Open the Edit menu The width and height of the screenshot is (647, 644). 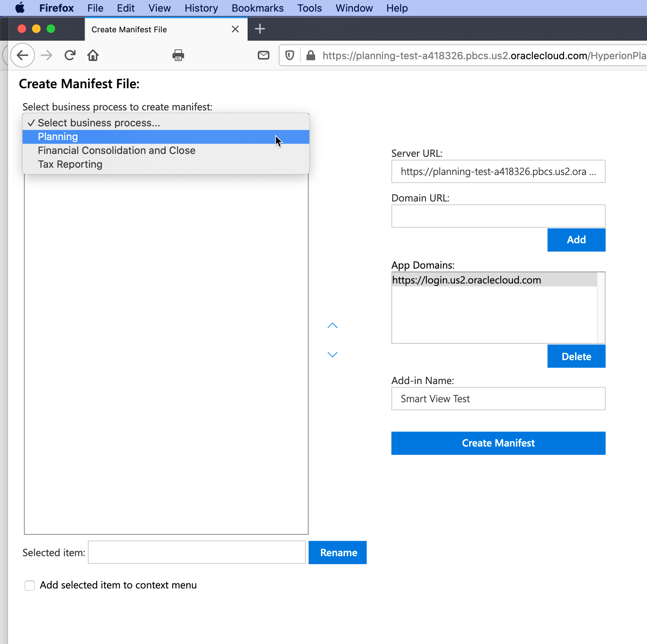click(126, 8)
